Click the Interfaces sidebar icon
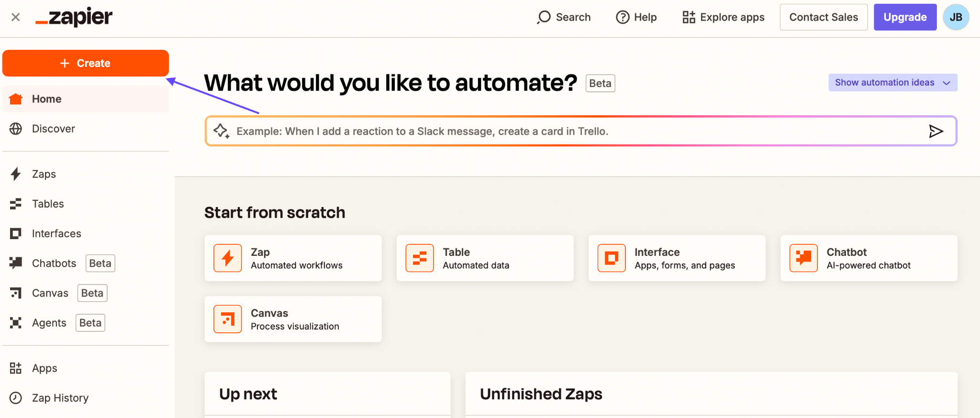 click(x=16, y=233)
